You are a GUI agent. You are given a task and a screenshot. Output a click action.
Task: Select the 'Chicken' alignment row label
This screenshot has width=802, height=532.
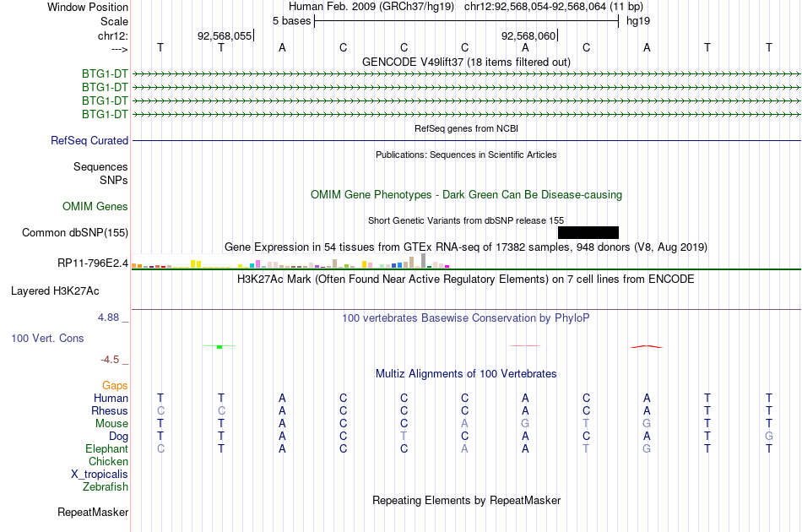[108, 461]
